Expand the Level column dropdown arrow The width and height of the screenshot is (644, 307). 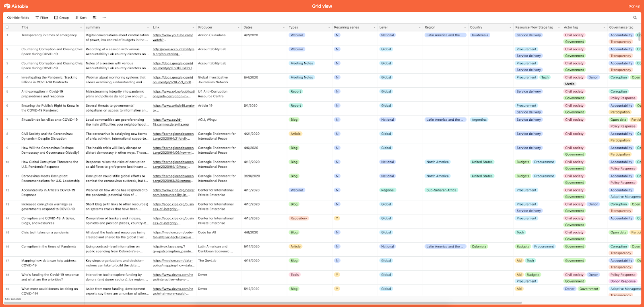420,27
